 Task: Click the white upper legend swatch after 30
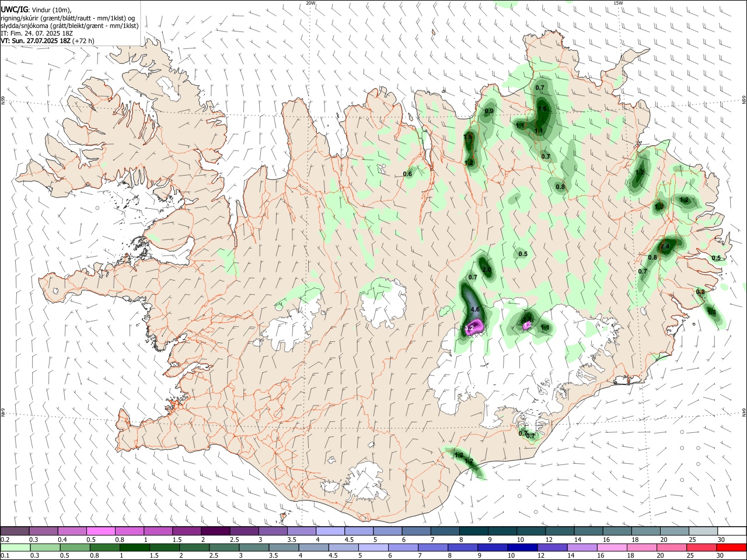pyautogui.click(x=732, y=531)
